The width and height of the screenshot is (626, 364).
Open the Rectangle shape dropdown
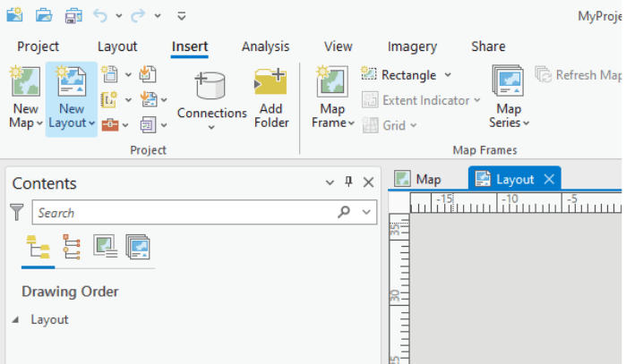click(448, 75)
